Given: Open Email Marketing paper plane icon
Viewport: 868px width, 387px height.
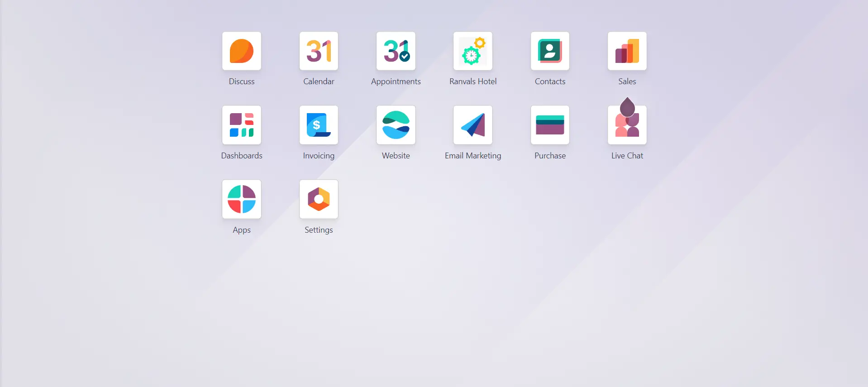Looking at the screenshot, I should pyautogui.click(x=472, y=125).
